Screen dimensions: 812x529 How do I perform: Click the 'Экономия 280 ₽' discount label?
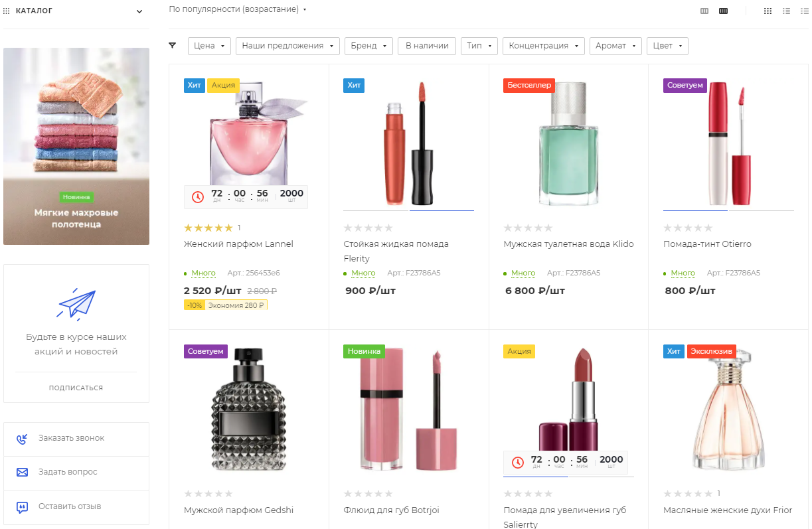tap(236, 305)
